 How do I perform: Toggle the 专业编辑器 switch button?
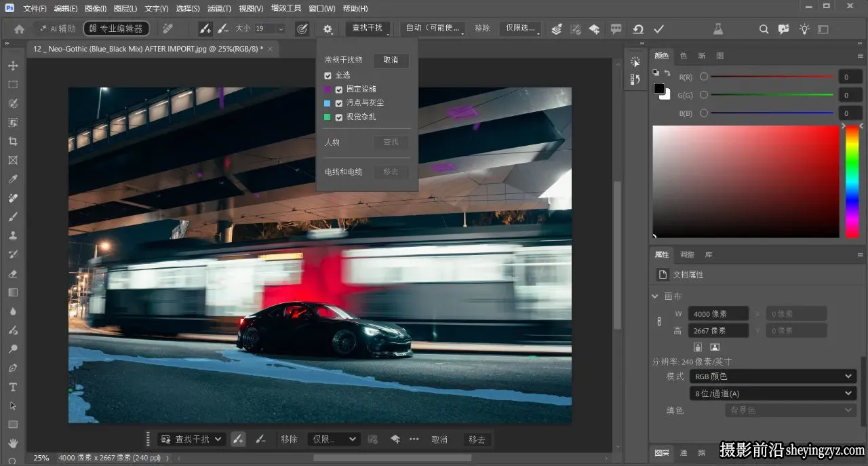point(117,28)
